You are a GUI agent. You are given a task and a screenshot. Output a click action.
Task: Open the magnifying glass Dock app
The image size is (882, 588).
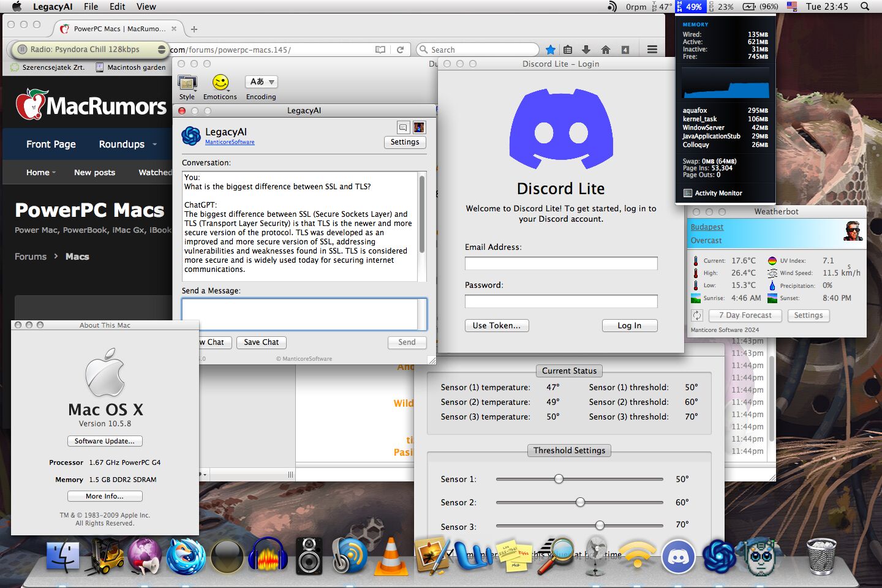[555, 556]
